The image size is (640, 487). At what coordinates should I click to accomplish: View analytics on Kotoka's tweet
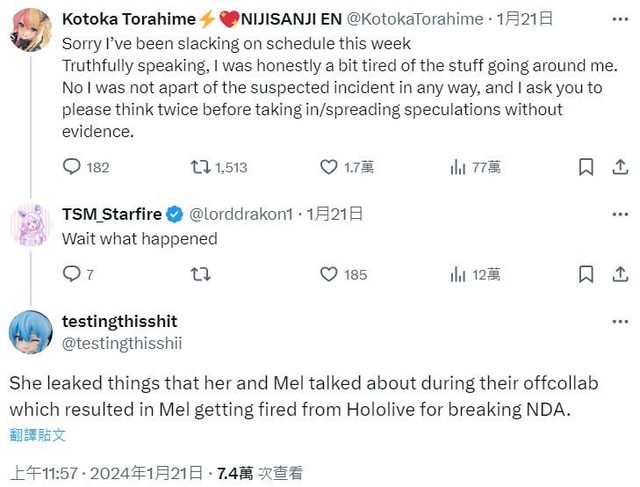click(x=459, y=167)
